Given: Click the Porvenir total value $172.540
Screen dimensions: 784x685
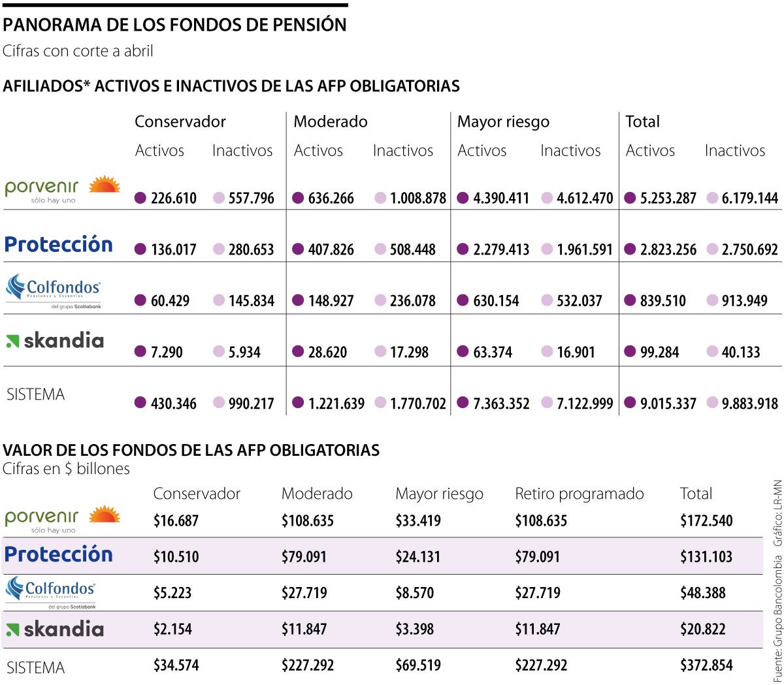Looking at the screenshot, I should (x=706, y=521).
